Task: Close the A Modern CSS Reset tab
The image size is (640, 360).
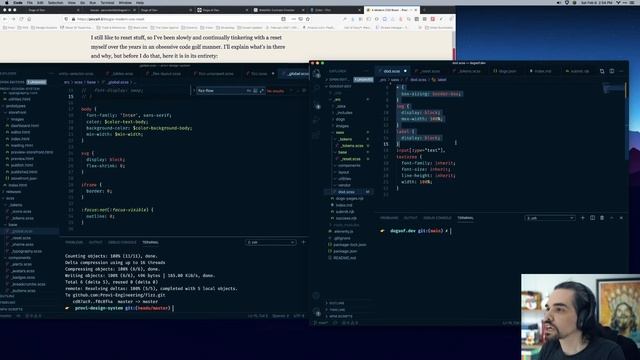Action: click(x=416, y=10)
